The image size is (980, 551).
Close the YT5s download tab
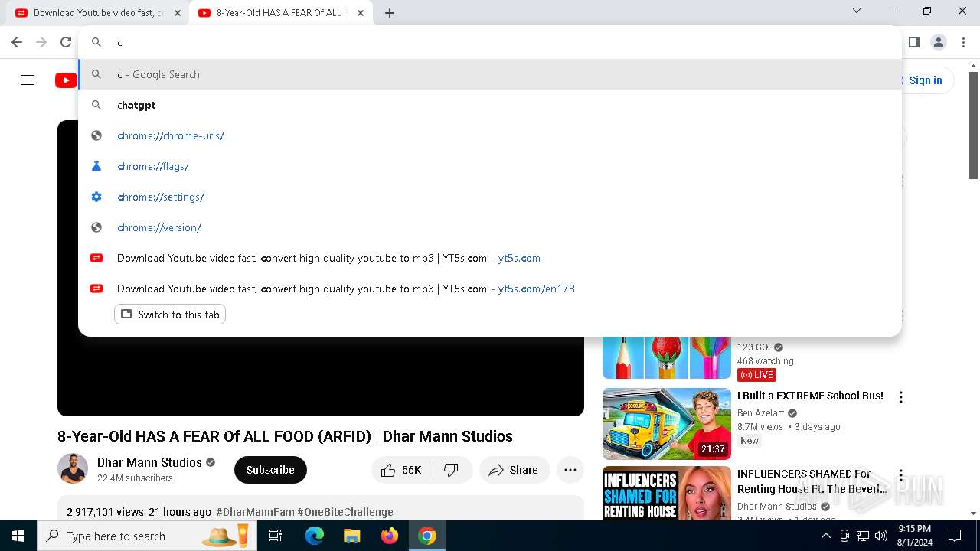tap(178, 13)
